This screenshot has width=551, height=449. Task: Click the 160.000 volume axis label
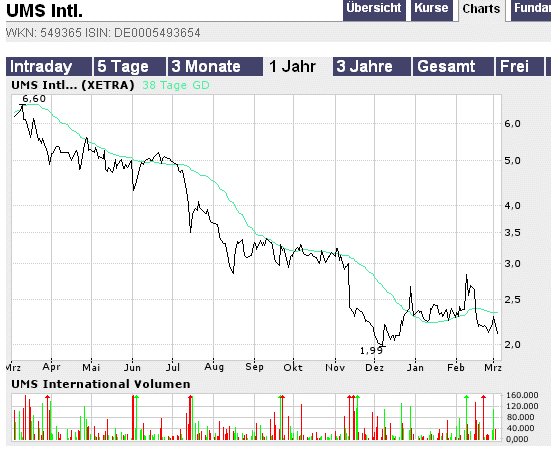click(x=522, y=395)
